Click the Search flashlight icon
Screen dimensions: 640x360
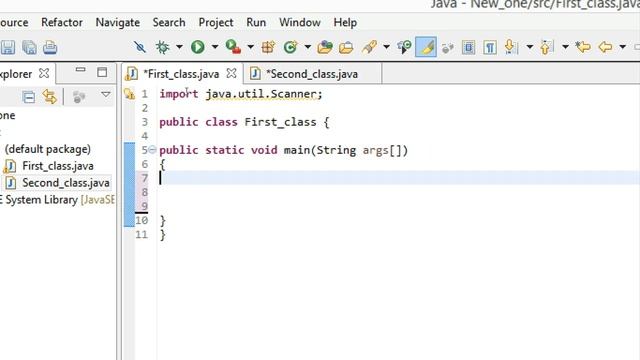tap(369, 47)
